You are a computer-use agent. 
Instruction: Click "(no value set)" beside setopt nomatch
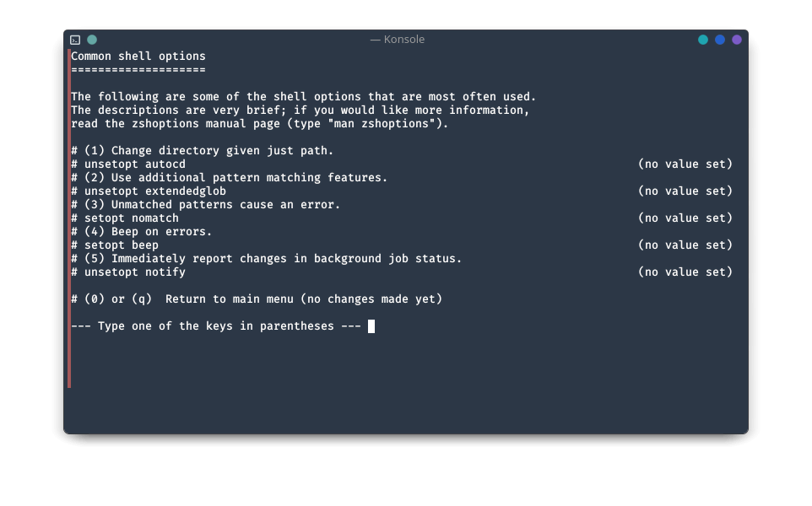click(685, 218)
